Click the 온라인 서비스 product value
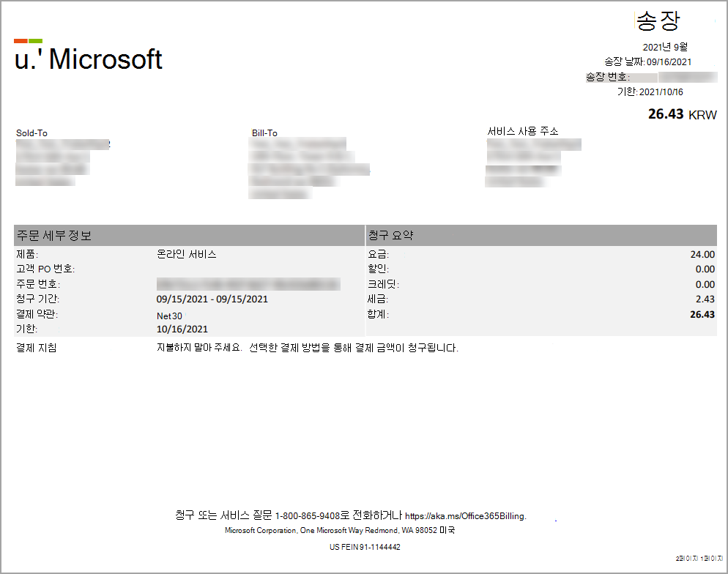728x574 pixels. [x=186, y=254]
